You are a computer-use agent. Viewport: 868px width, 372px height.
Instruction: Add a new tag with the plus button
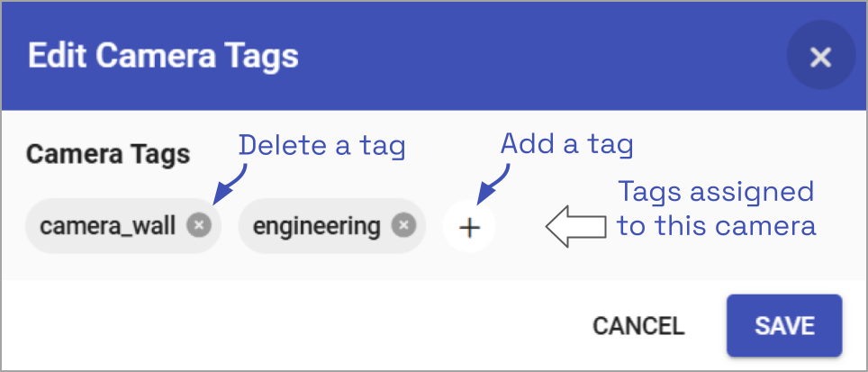click(469, 227)
